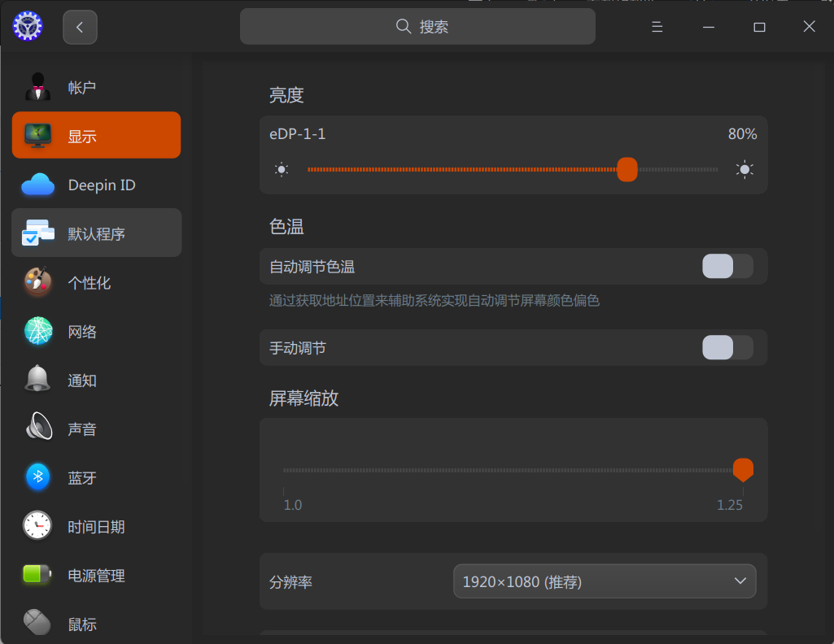Open 个性化 (Personalization) palette icon
The width and height of the screenshot is (834, 644).
[x=36, y=282]
